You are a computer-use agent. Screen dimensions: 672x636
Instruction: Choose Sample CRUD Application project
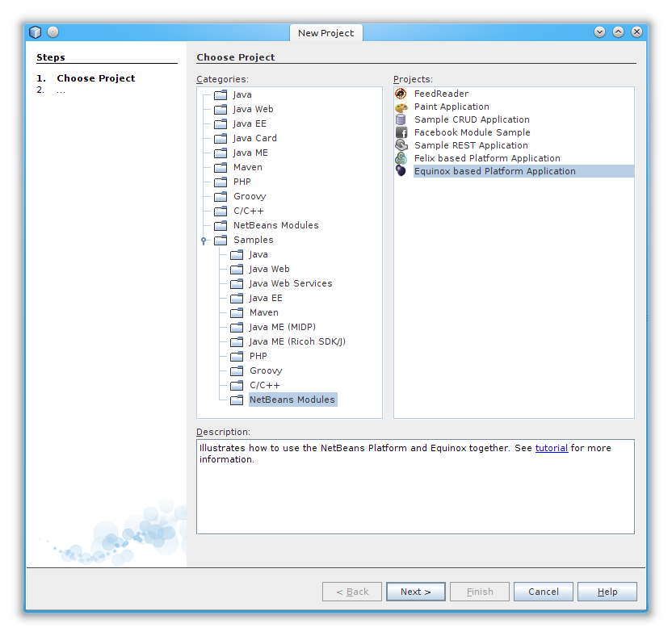(x=472, y=119)
